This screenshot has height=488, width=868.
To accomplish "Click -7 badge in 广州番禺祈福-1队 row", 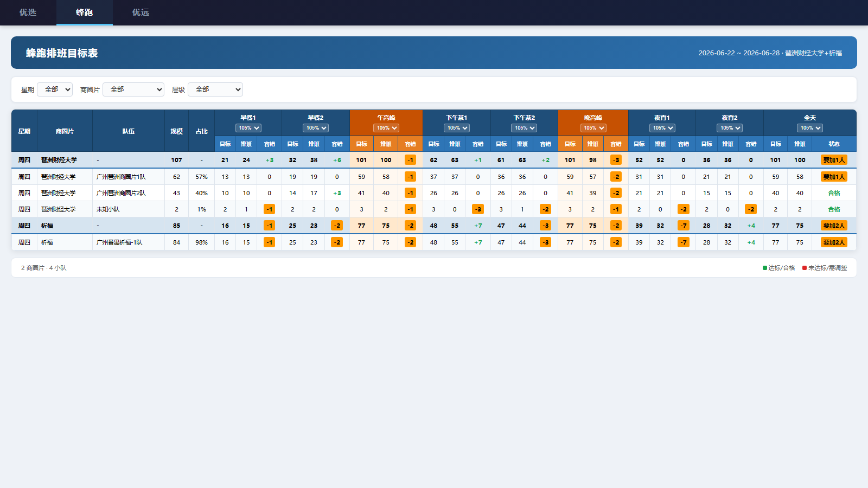I will click(684, 242).
